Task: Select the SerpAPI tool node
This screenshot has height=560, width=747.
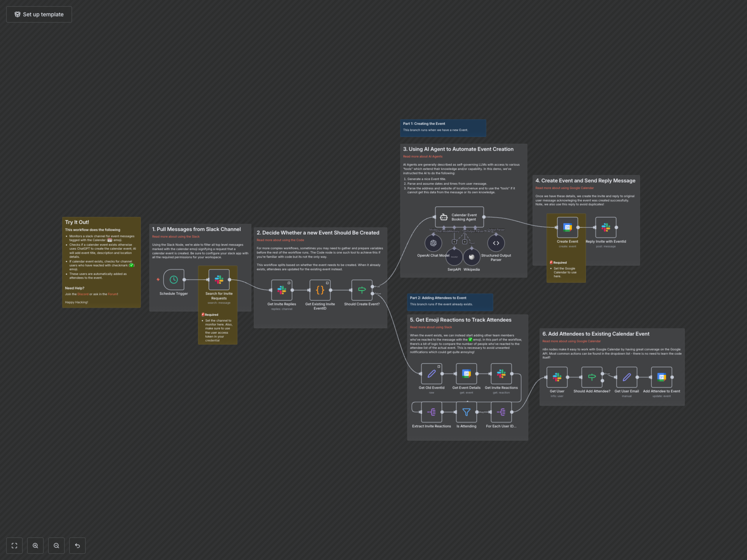Action: tap(454, 257)
